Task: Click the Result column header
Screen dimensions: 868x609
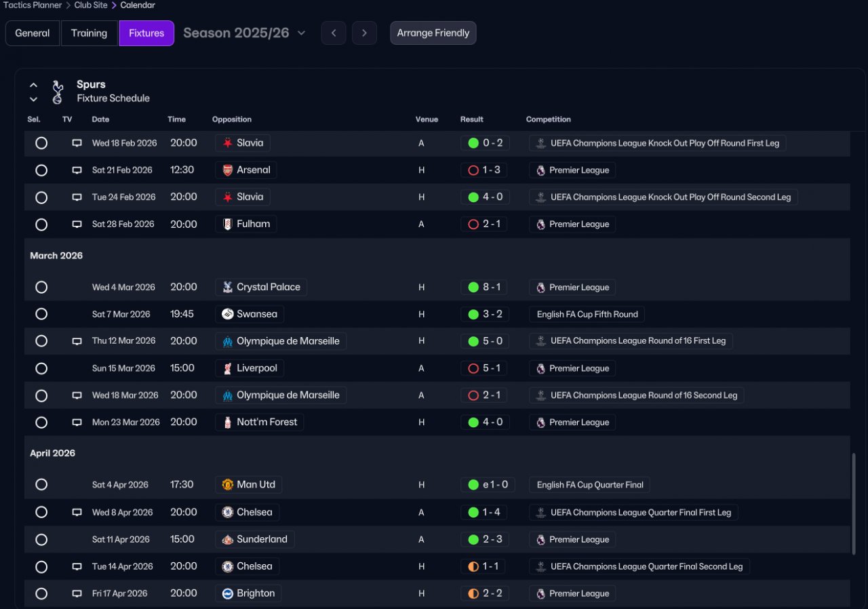Action: 472,119
